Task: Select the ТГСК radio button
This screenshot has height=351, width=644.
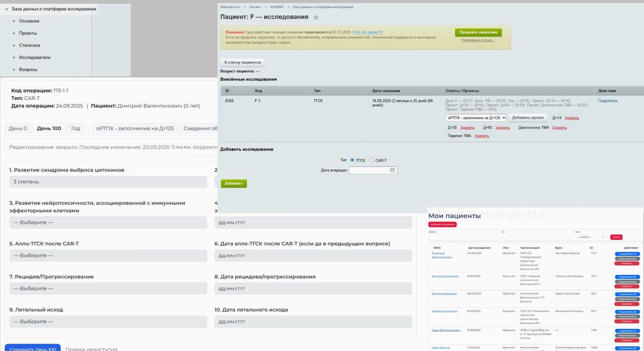Action: [352, 160]
